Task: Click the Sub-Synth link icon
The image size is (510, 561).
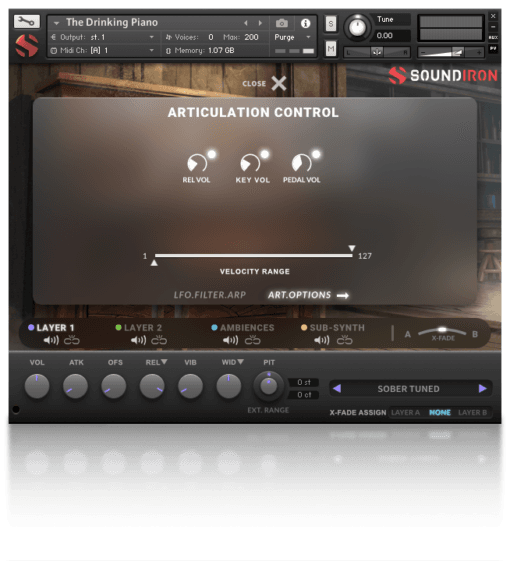Action: coord(344,340)
